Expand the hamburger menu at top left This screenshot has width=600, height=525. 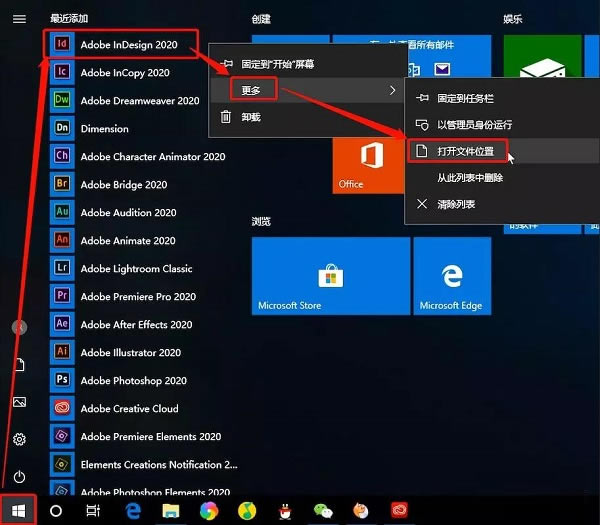pos(18,19)
